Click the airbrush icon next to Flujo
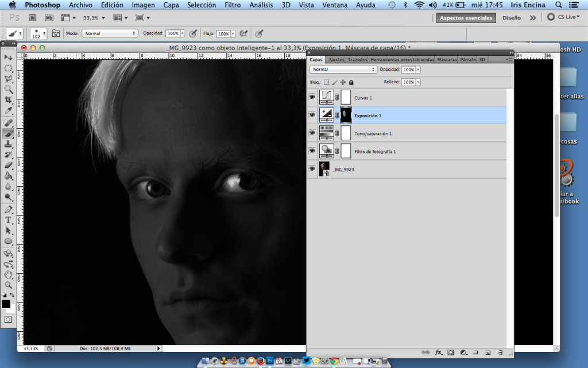Viewport: 588px width, 368px height. pos(244,33)
